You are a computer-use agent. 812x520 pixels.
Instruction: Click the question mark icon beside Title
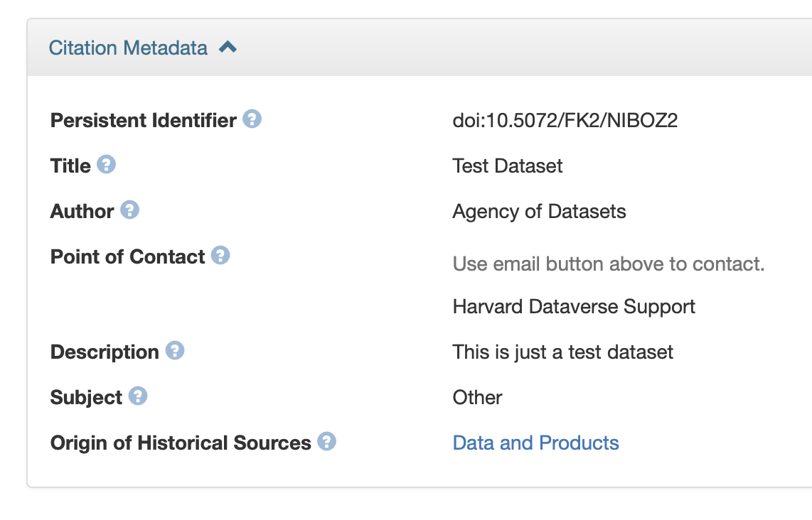coord(106,165)
